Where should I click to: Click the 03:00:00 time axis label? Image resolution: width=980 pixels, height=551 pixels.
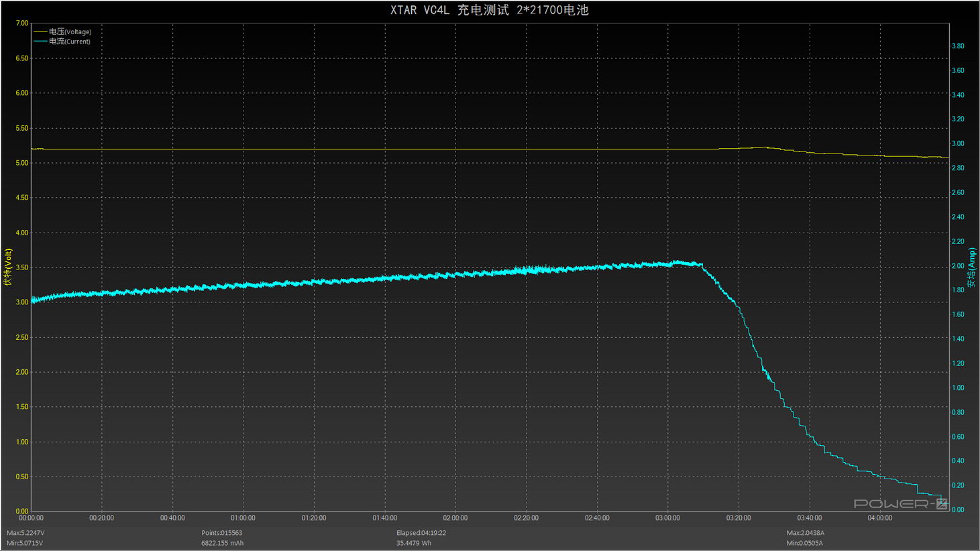tap(667, 518)
